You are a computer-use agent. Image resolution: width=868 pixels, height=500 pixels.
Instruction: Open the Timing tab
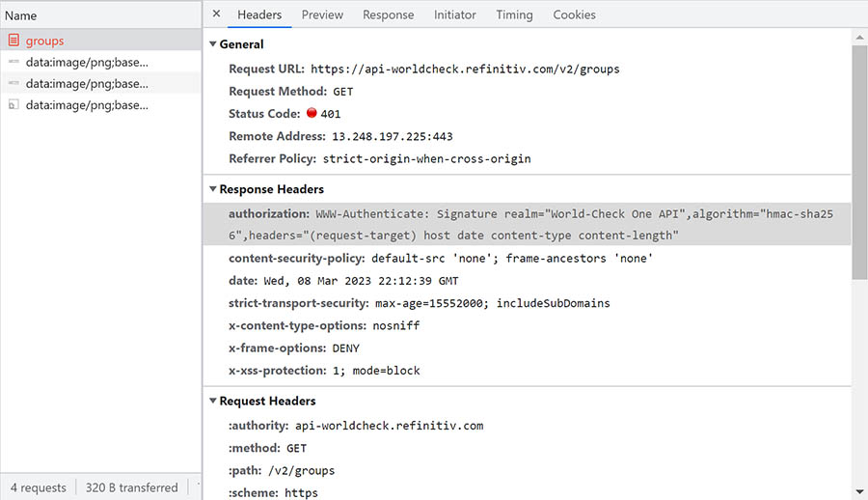click(514, 14)
